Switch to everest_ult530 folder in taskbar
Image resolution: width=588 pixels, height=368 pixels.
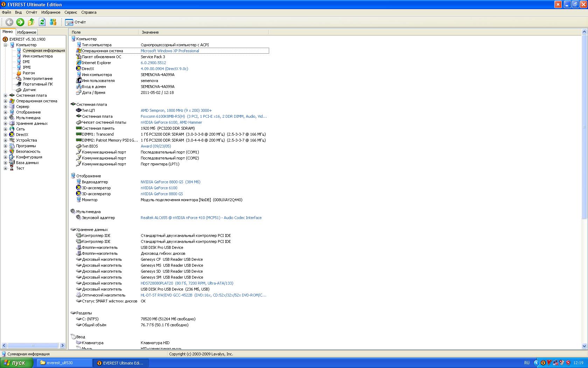[x=64, y=363]
